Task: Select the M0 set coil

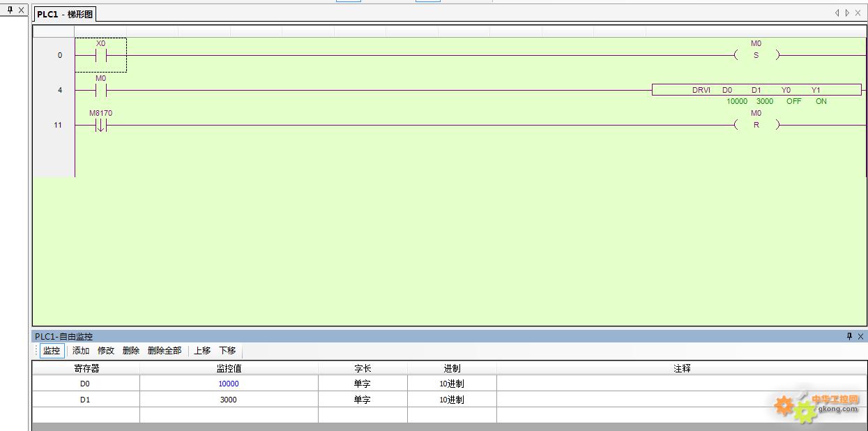Action: click(x=756, y=55)
